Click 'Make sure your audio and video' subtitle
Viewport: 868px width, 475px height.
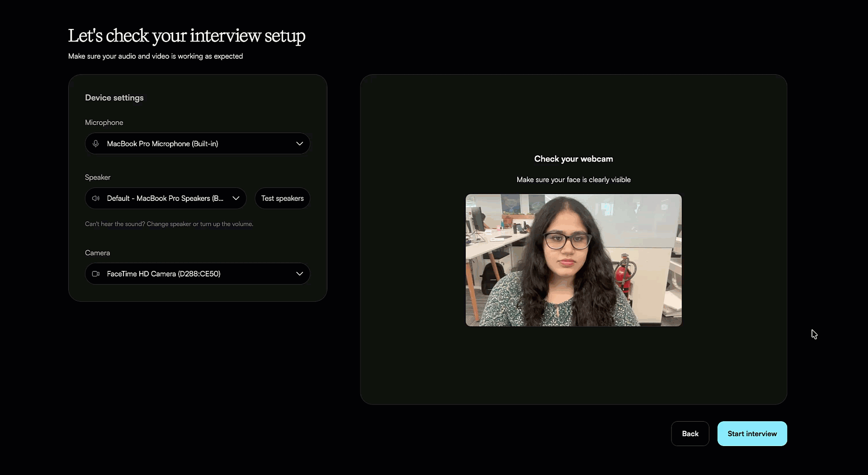(156, 56)
